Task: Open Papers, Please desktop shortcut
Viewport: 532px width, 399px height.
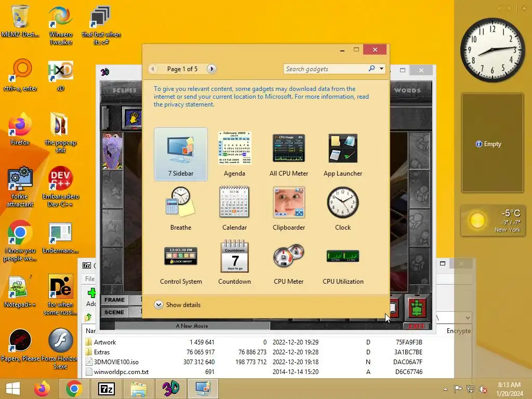Action: point(20,344)
